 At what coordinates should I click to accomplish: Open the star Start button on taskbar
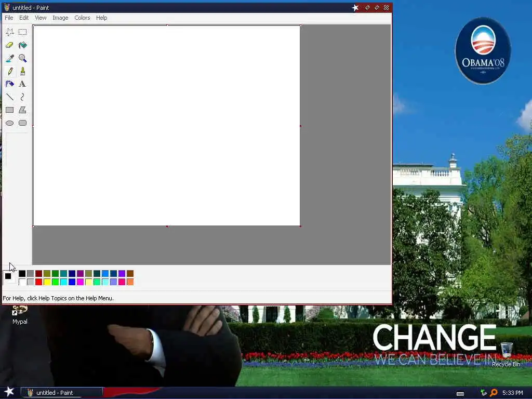point(9,392)
